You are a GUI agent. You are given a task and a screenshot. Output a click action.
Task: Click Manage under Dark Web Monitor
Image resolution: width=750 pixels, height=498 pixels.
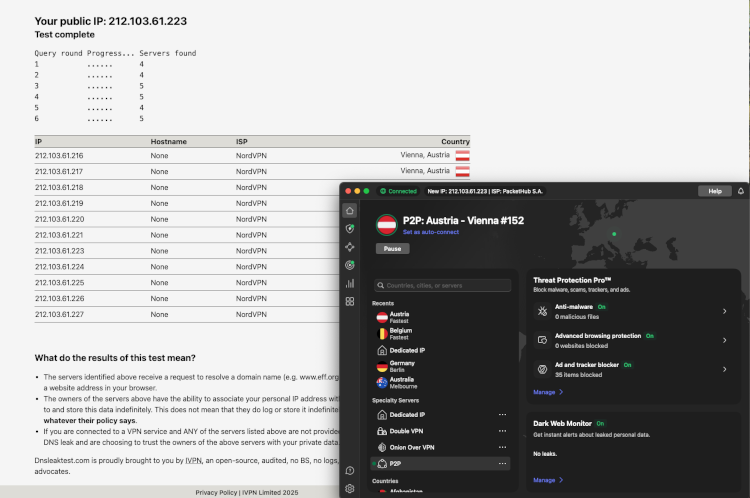click(548, 480)
